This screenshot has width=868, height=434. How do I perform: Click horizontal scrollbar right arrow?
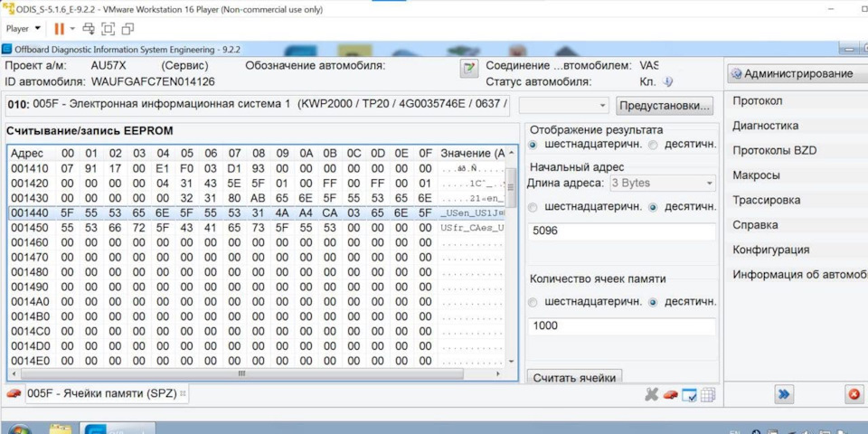(x=498, y=373)
